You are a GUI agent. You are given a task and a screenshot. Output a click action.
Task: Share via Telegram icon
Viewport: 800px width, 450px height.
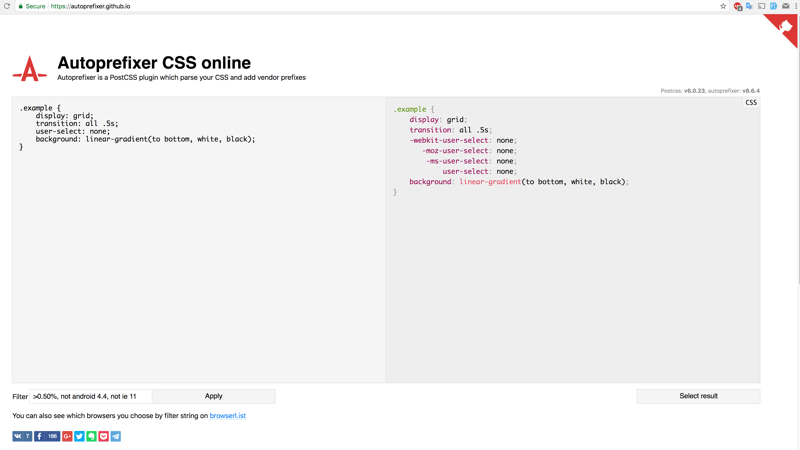click(x=115, y=436)
